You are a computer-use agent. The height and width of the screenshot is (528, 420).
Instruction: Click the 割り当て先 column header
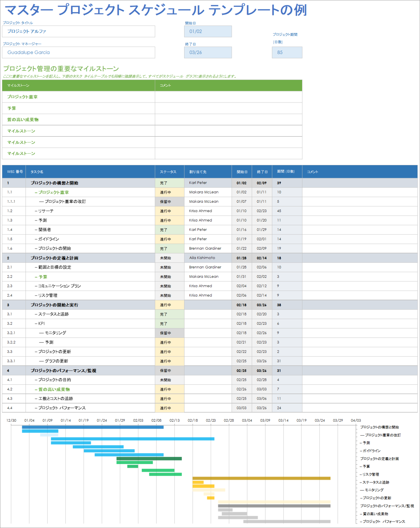(208, 172)
